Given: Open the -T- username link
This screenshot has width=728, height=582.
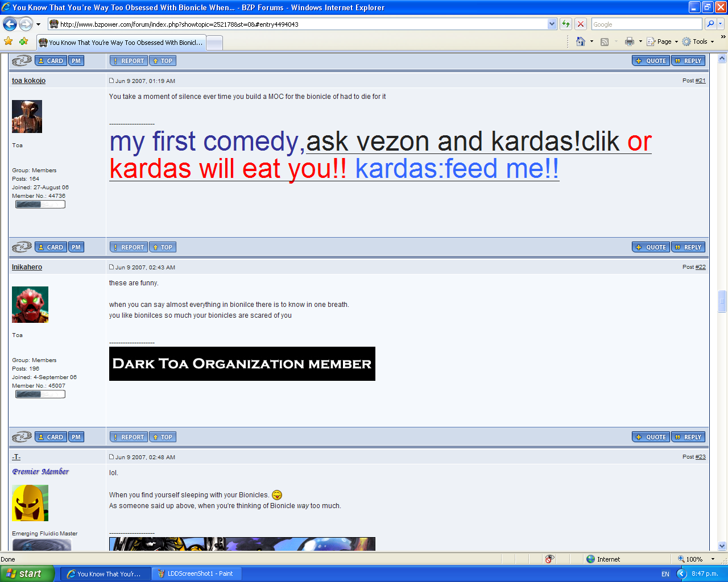Looking at the screenshot, I should (16, 457).
